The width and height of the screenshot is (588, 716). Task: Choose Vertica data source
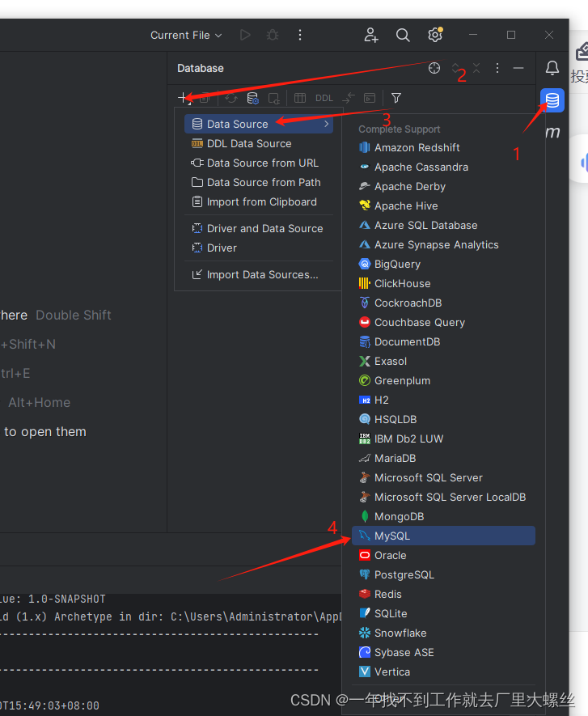point(443,672)
